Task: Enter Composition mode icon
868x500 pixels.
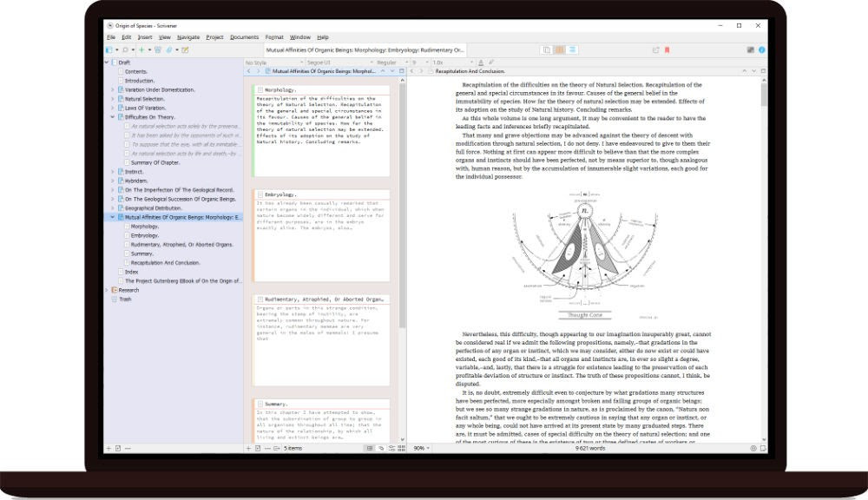Action: tap(751, 49)
